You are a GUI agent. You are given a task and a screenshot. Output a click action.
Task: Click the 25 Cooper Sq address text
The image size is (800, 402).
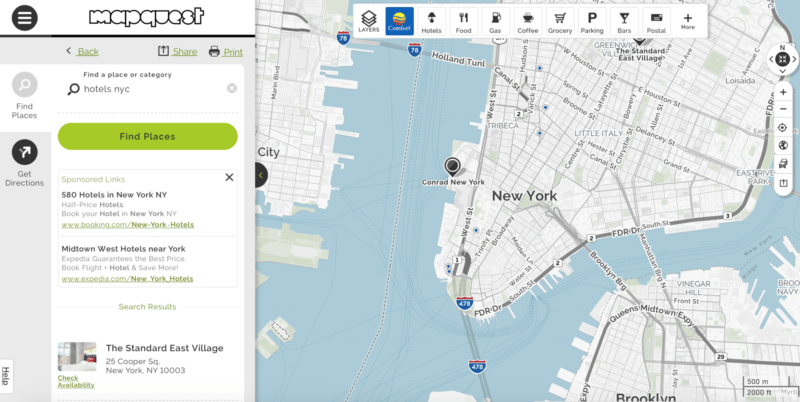coord(133,361)
